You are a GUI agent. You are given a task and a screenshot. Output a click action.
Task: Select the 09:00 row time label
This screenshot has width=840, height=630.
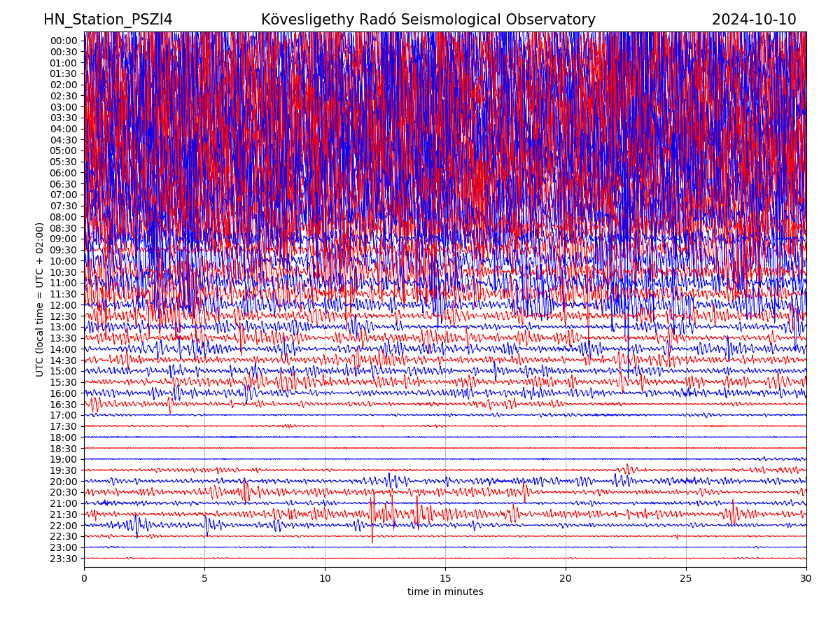click(x=63, y=239)
